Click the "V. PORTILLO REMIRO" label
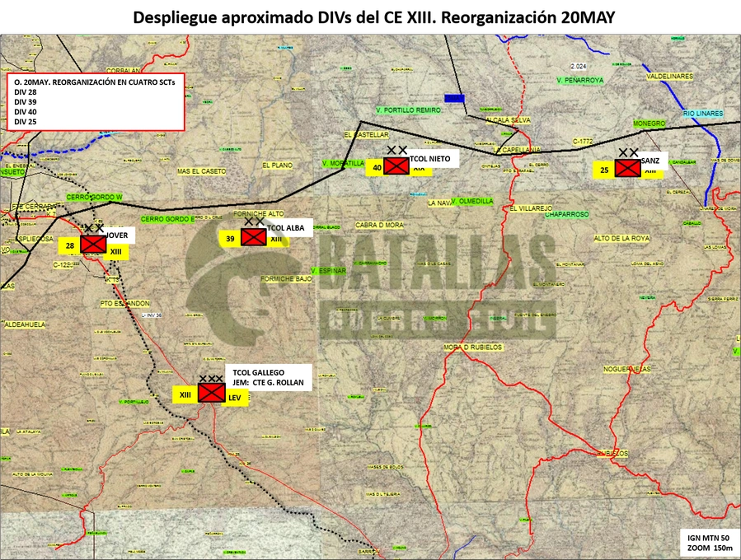Image resolution: width=741 pixels, height=560 pixels. point(408,110)
